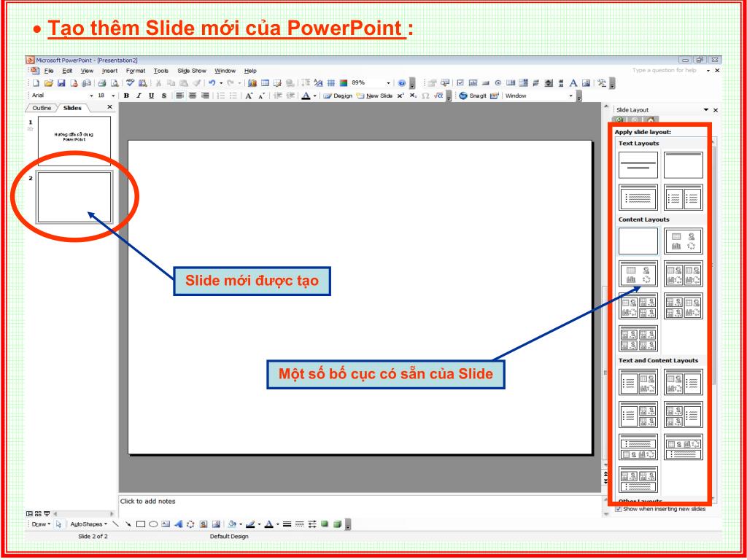Open the Slide Show menu

192,71
